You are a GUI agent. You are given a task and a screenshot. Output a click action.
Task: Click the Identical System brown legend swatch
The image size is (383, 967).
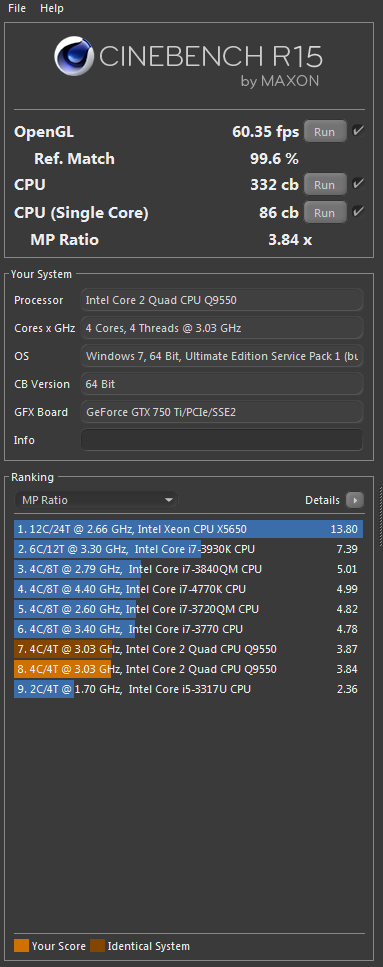(97, 945)
